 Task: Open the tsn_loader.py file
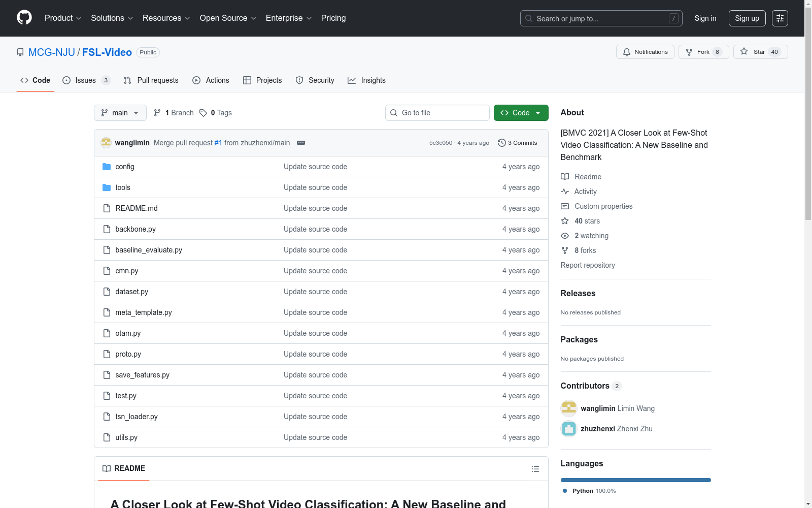(x=137, y=417)
